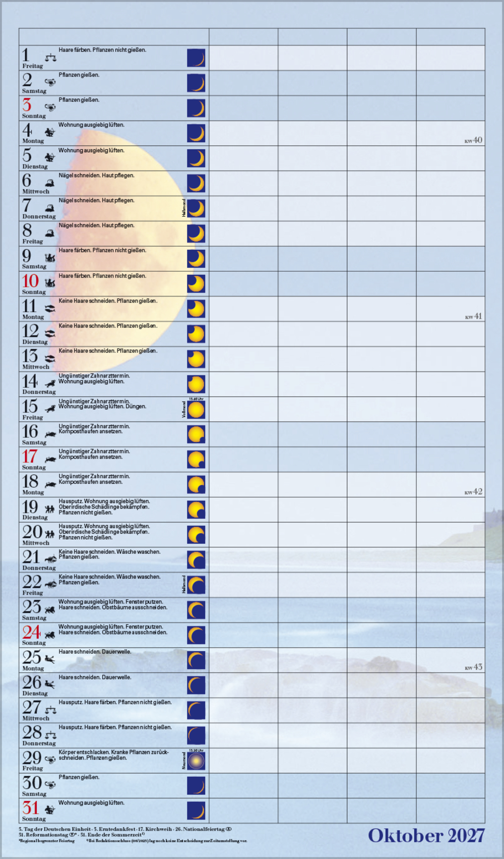Image resolution: width=504 pixels, height=859 pixels.
Task: Click the zodiac icon beside day 24
Action: pos(49,635)
